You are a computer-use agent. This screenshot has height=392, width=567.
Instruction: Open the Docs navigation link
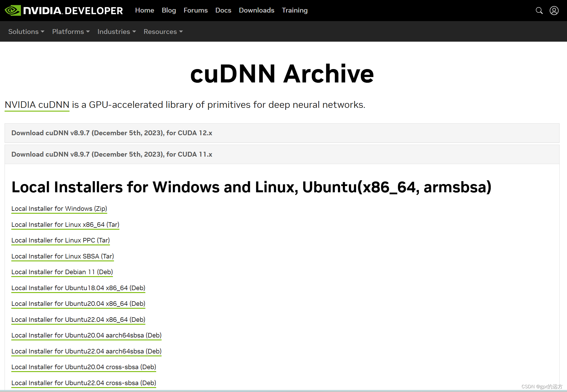223,10
